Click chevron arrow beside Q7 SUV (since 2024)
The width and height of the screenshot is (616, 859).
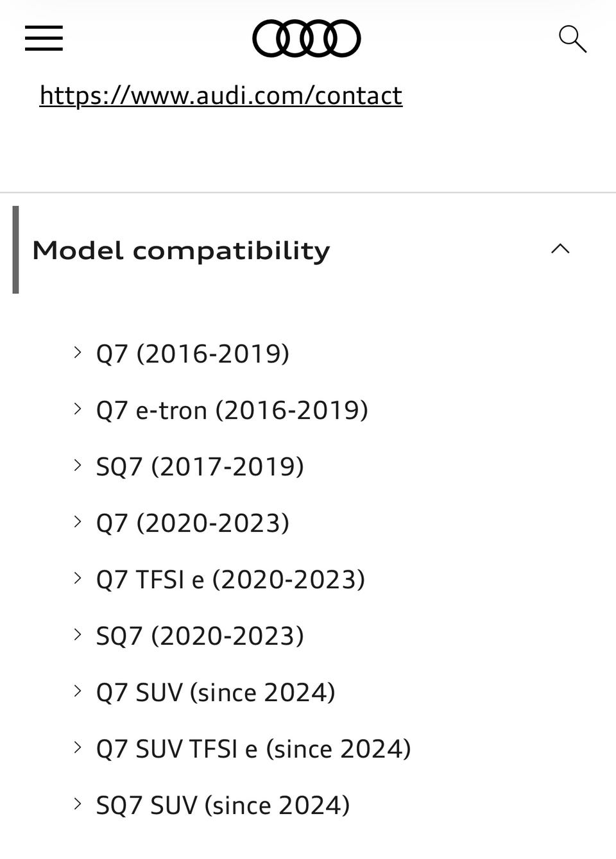click(78, 691)
